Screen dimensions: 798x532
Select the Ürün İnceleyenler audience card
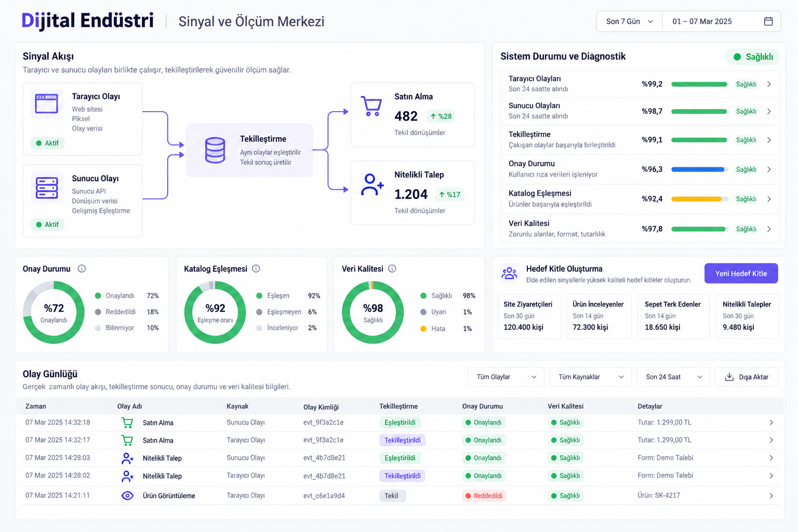pyautogui.click(x=598, y=316)
